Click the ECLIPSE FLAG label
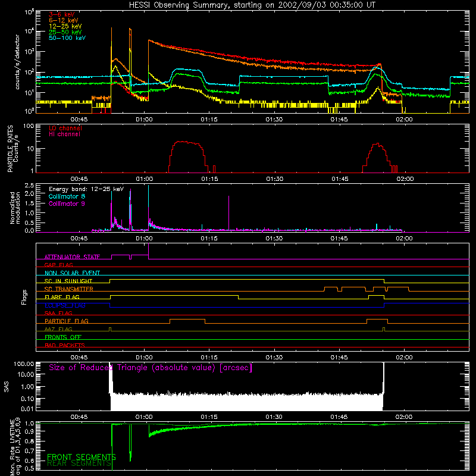The height and width of the screenshot is (476, 476). click(x=65, y=305)
